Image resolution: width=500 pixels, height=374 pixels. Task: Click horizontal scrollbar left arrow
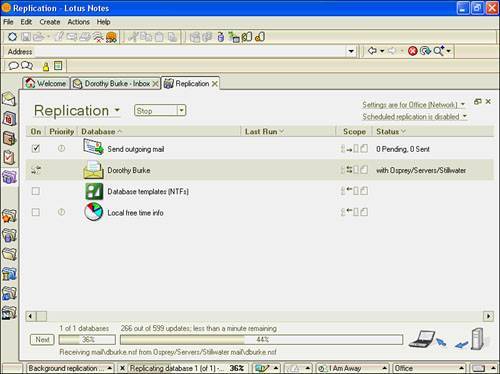[x=31, y=316]
